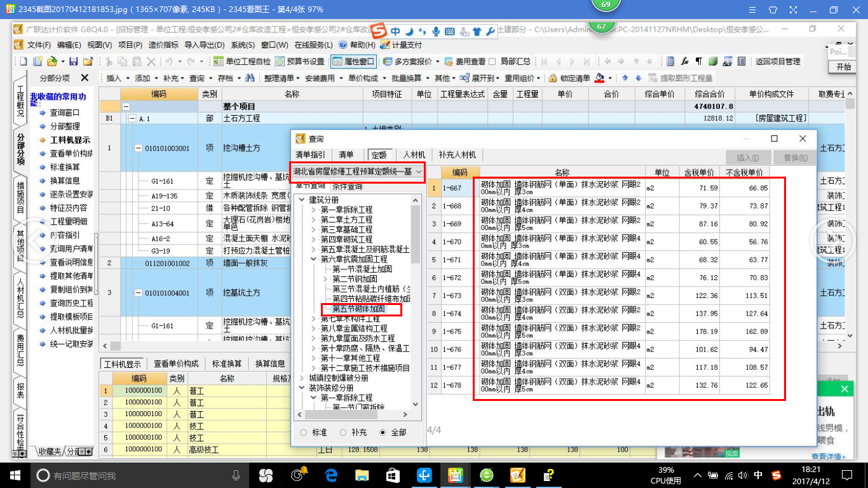
Task: Select the 全部 radio button
Action: pyautogui.click(x=383, y=432)
